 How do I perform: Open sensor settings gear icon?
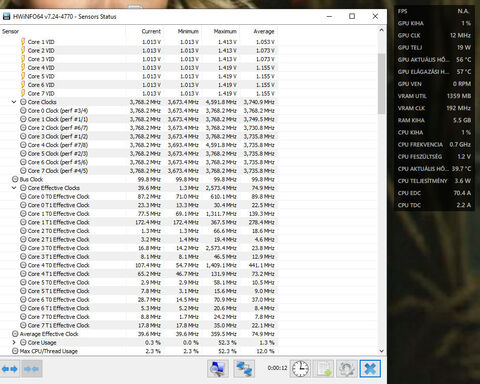(346, 369)
